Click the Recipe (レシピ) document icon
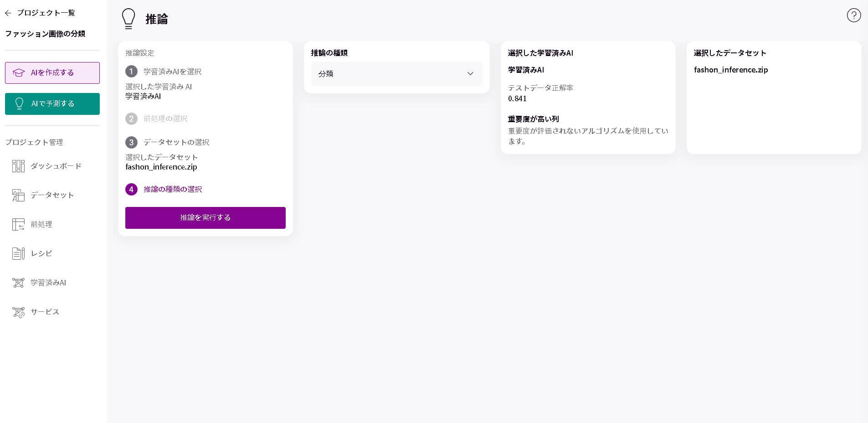The width and height of the screenshot is (868, 423). [18, 253]
